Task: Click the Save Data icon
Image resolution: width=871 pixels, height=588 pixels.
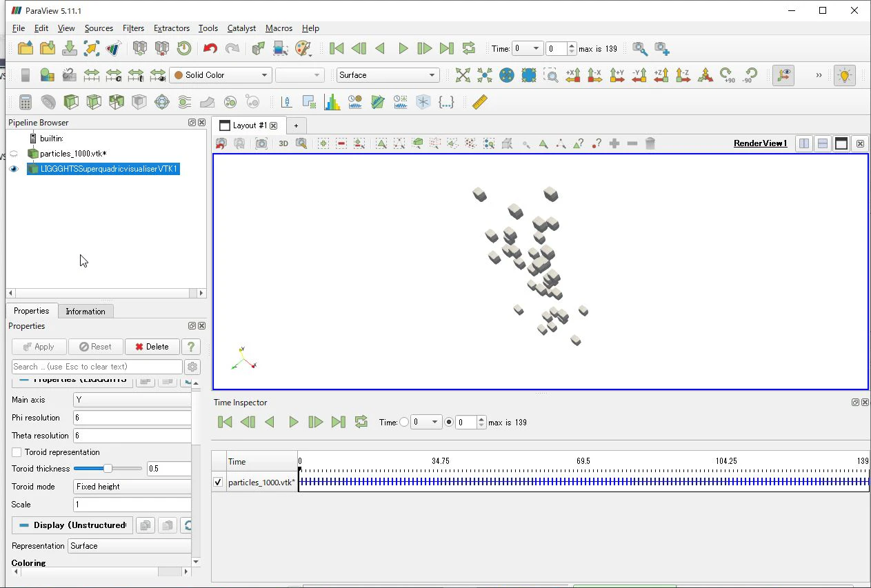Action: coord(70,48)
